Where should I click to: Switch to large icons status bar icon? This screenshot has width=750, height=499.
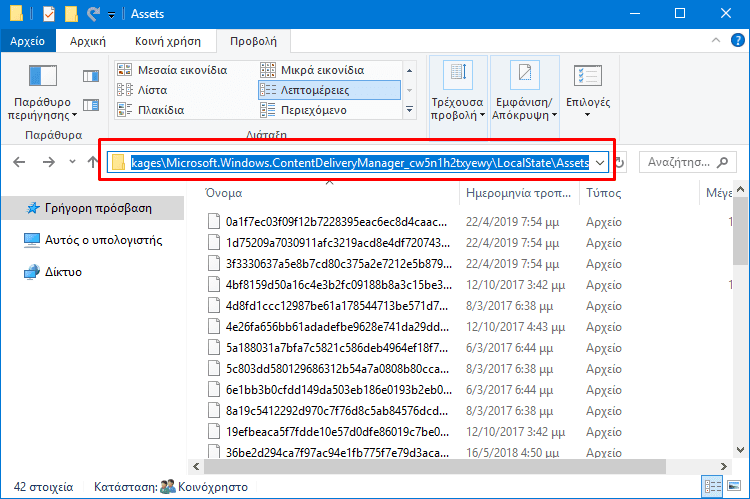point(734,487)
